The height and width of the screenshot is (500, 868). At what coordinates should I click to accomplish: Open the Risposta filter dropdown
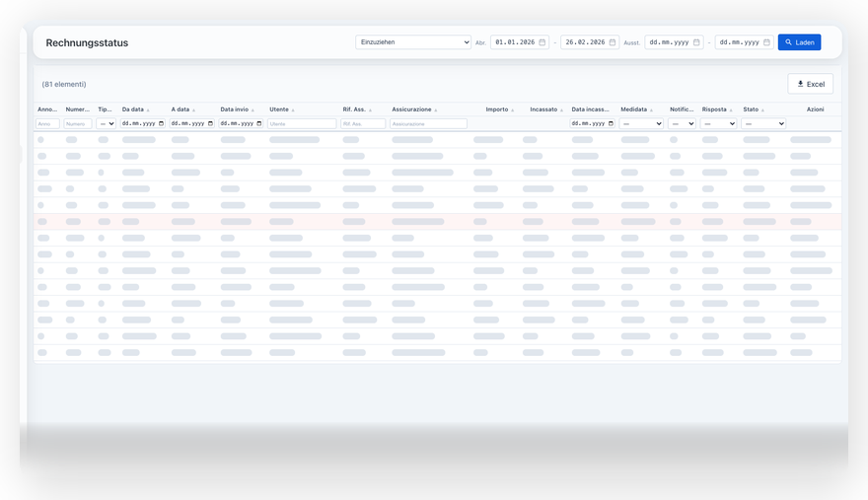[x=718, y=123]
